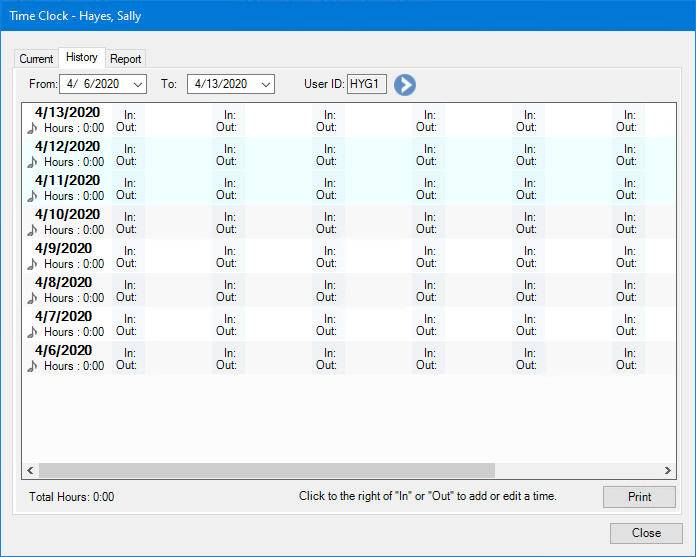696x557 pixels.
Task: Click the User ID field
Action: pos(366,85)
